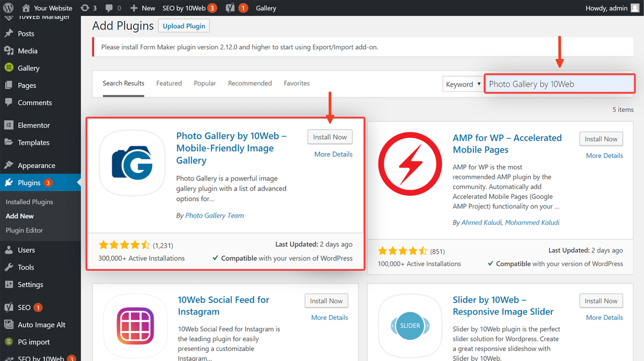
Task: Switch to the Recommended tab
Action: [x=250, y=83]
